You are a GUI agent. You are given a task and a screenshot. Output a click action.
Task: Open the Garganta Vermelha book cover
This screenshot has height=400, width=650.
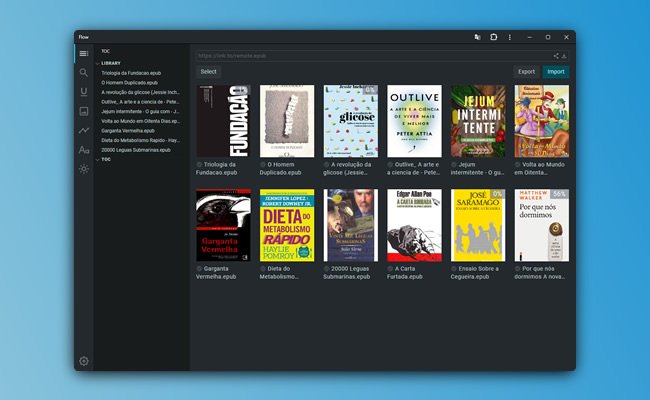[x=223, y=225]
